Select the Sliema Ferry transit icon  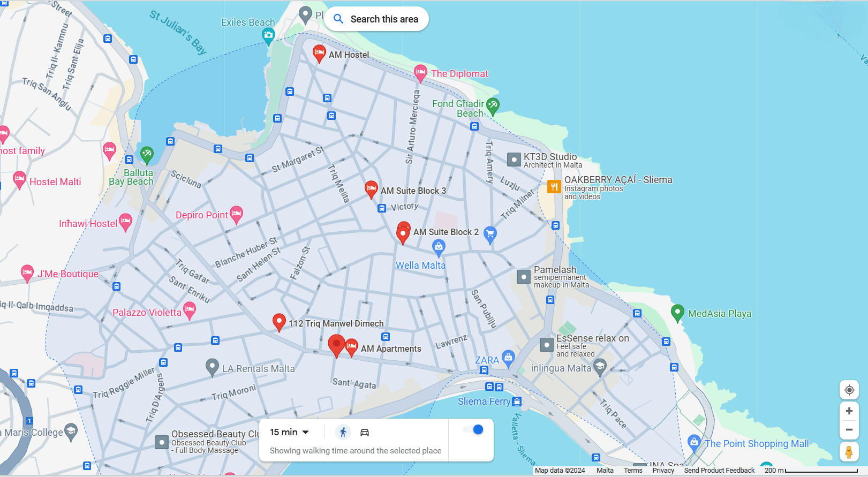(517, 402)
